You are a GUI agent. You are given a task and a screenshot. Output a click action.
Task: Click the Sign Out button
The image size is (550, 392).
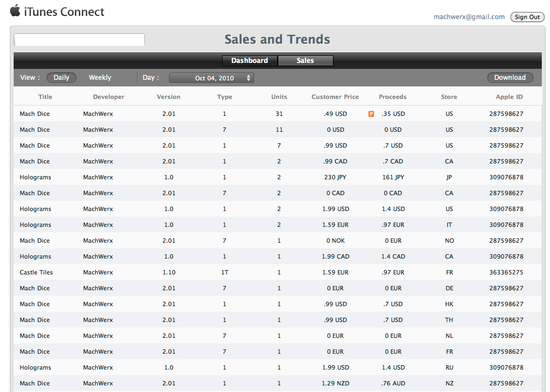coord(527,17)
